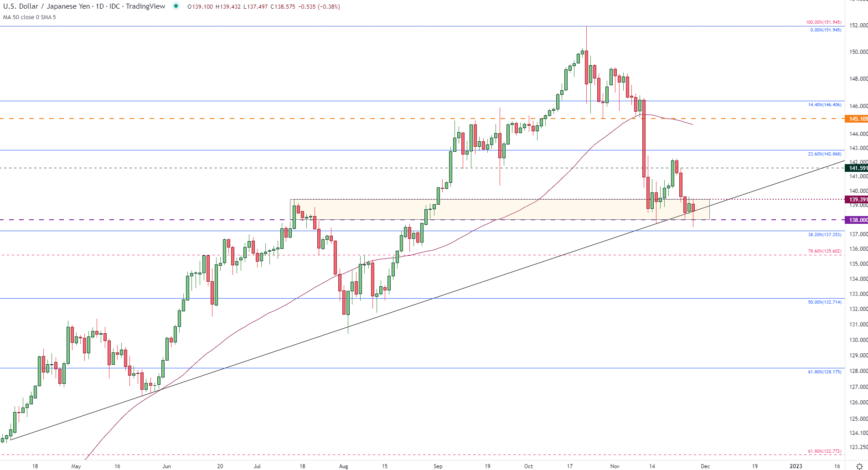868x470 pixels.
Task: Click May on the time axis
Action: [x=76, y=466]
